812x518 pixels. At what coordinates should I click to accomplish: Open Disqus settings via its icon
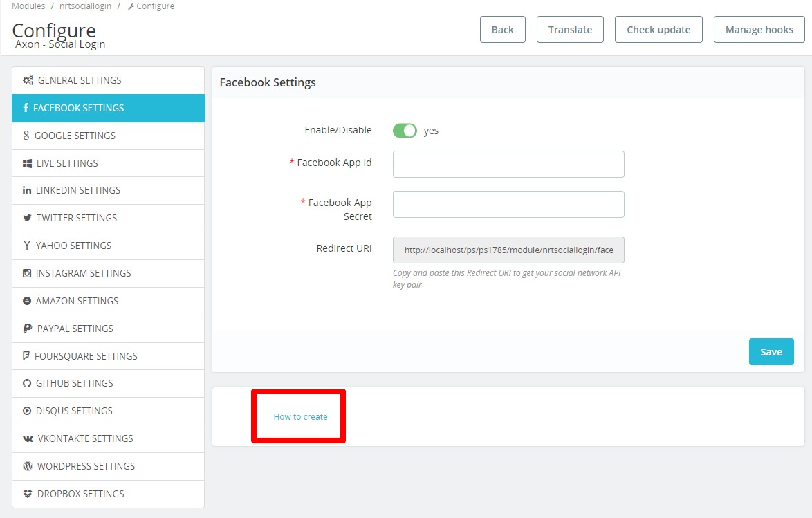[x=26, y=411]
